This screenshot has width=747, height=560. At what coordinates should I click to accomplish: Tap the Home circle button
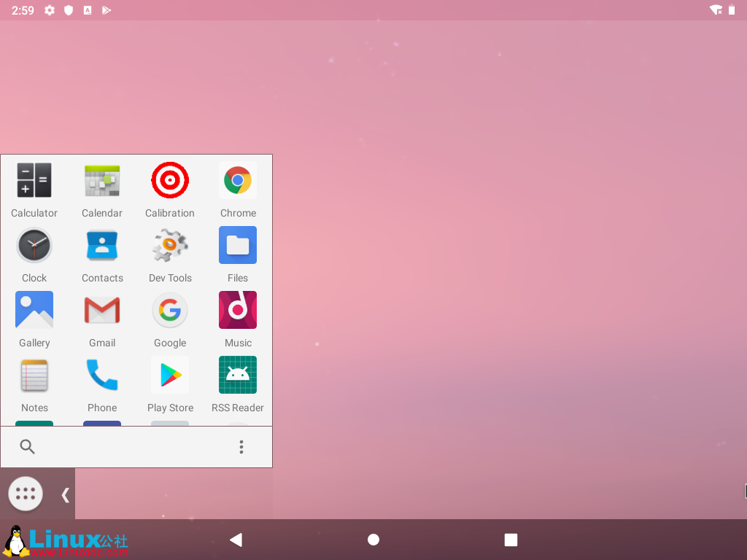pos(373,540)
